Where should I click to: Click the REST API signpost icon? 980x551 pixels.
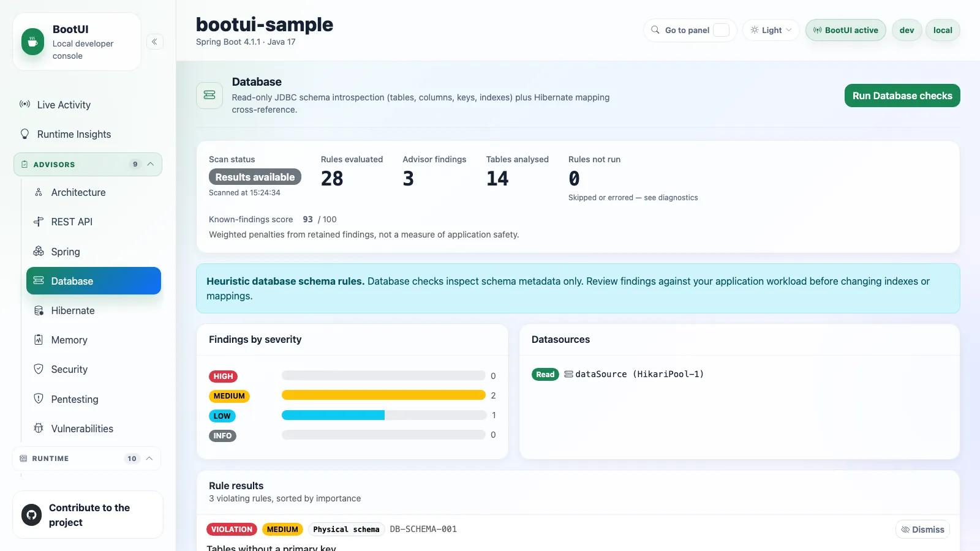coord(39,222)
